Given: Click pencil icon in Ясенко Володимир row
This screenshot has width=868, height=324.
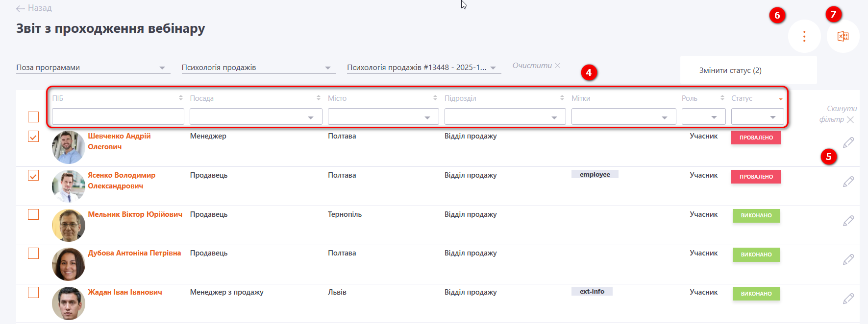Looking at the screenshot, I should (x=848, y=182).
